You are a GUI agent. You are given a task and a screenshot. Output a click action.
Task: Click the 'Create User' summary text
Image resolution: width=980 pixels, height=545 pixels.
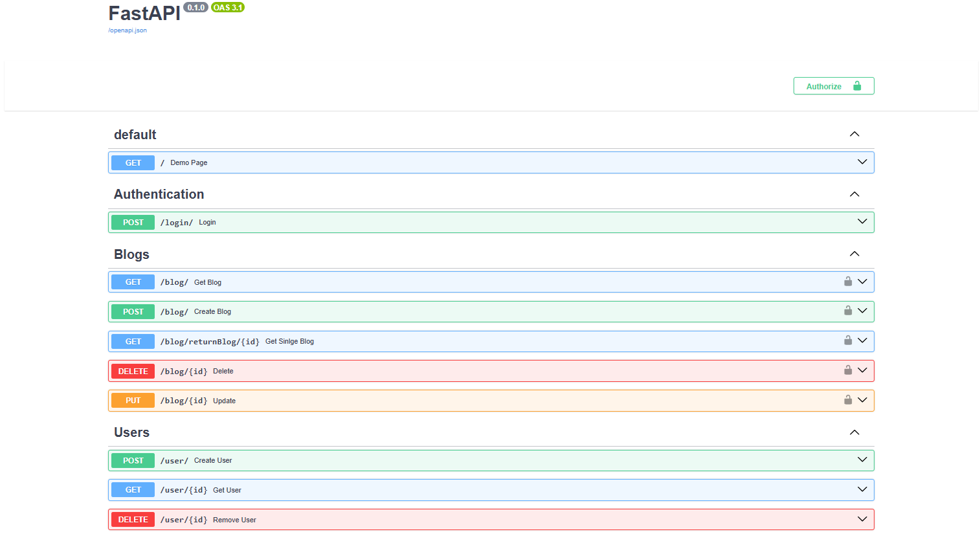213,460
